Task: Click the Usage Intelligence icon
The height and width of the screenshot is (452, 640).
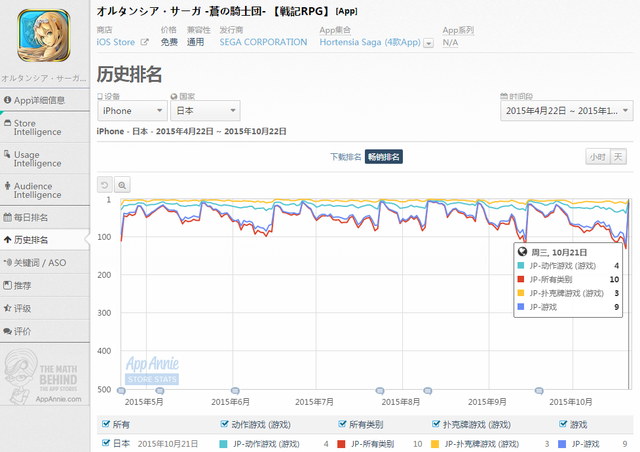Action: 7,154
